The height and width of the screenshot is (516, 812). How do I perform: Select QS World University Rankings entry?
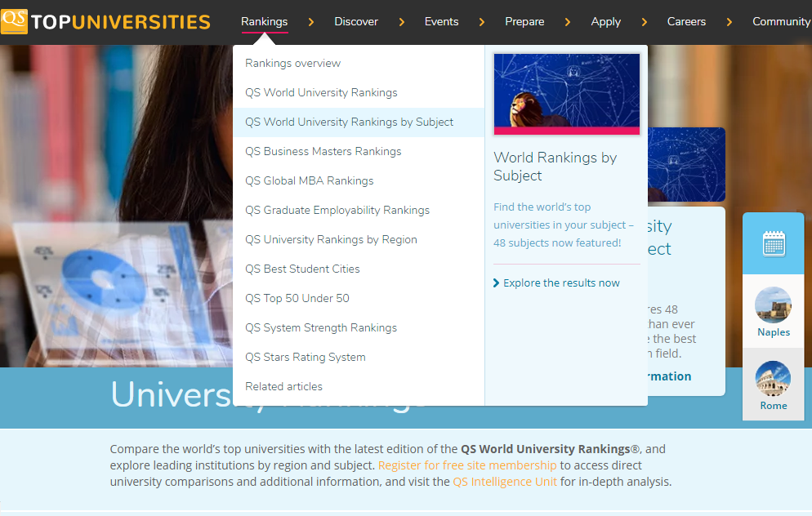pyautogui.click(x=359, y=92)
